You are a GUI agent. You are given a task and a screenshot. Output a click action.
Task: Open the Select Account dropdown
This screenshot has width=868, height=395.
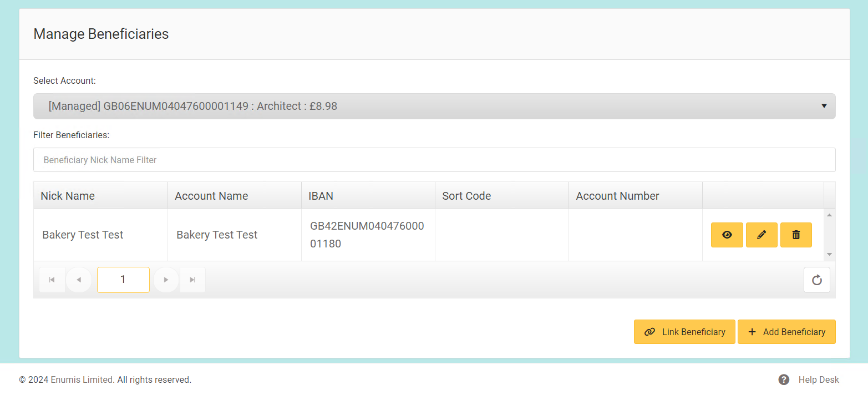[434, 106]
